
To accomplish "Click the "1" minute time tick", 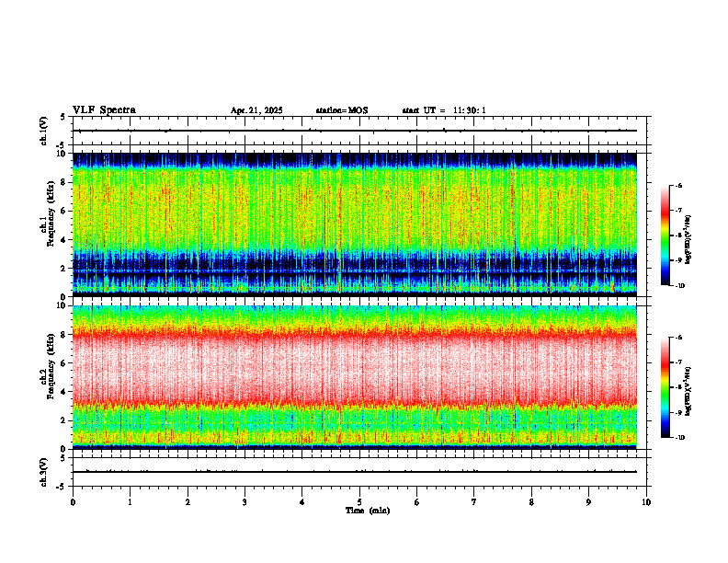I will [130, 502].
